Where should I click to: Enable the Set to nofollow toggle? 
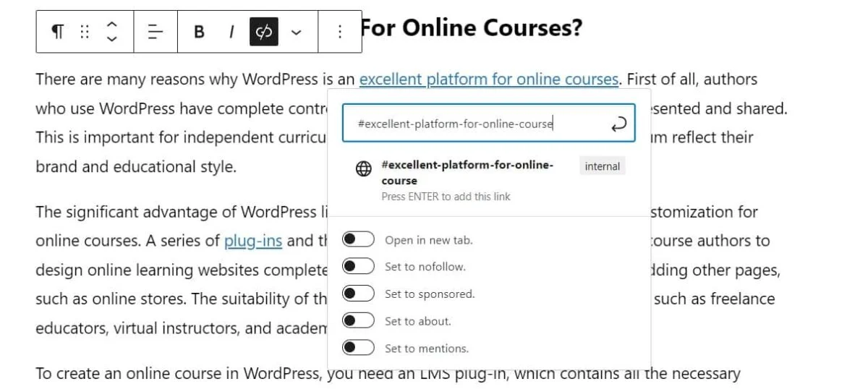pos(358,266)
